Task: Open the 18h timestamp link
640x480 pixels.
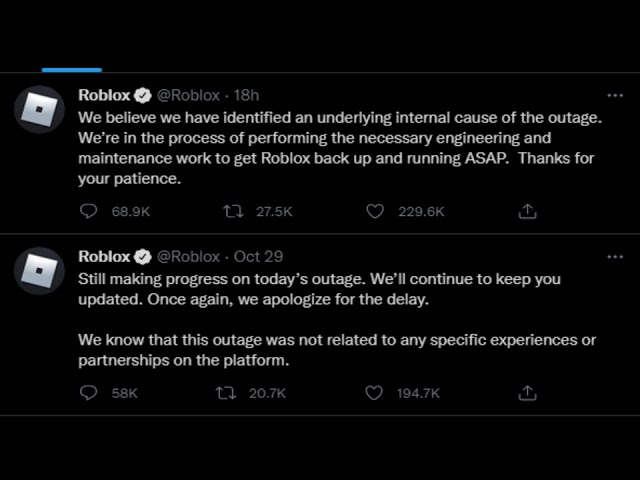Action: tap(247, 95)
